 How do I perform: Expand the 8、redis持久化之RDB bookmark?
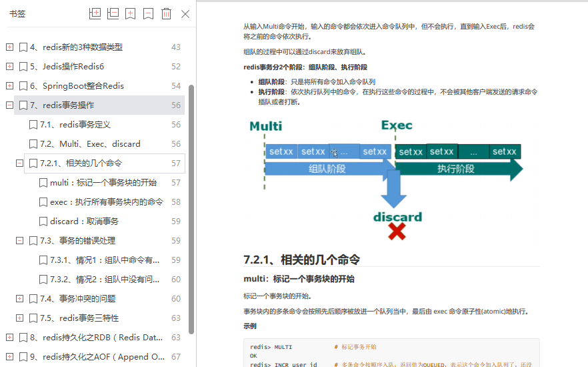pyautogui.click(x=10, y=338)
